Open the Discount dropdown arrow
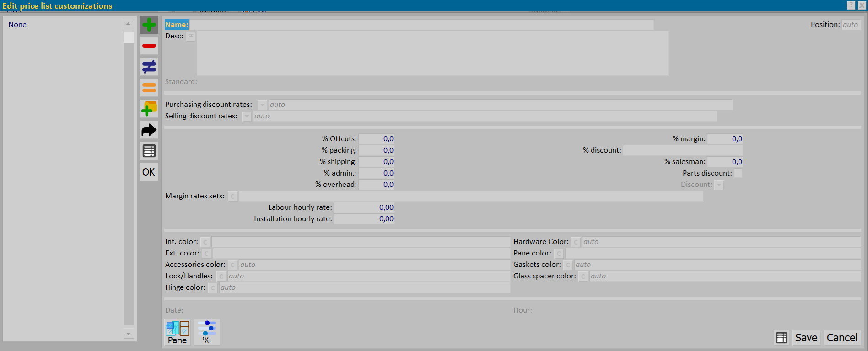This screenshot has width=868, height=351. [x=719, y=185]
